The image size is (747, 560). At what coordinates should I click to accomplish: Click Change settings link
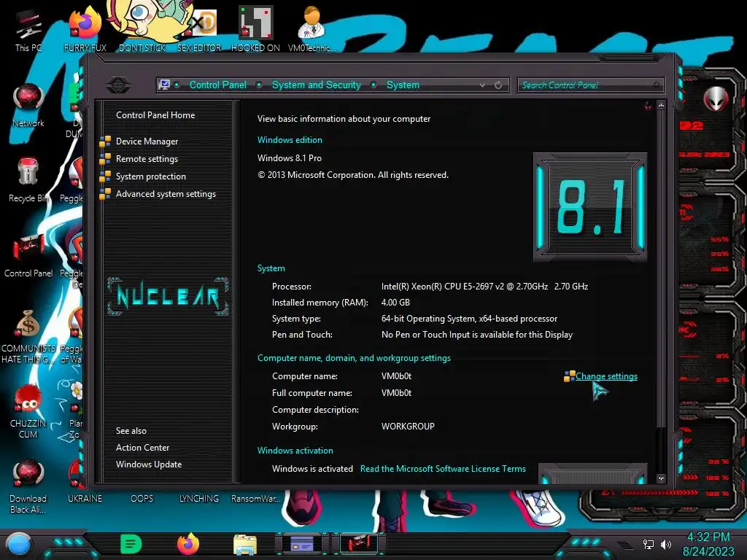pyautogui.click(x=606, y=376)
